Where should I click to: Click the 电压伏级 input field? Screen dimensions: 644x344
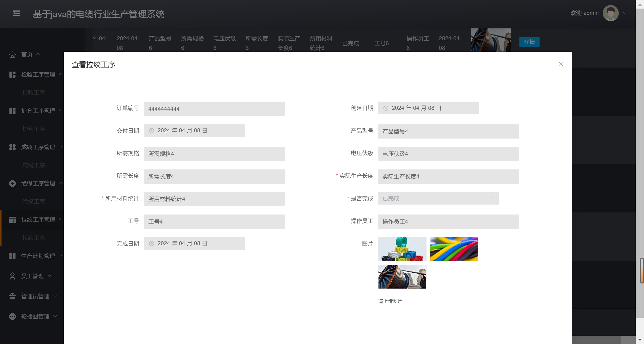(448, 154)
